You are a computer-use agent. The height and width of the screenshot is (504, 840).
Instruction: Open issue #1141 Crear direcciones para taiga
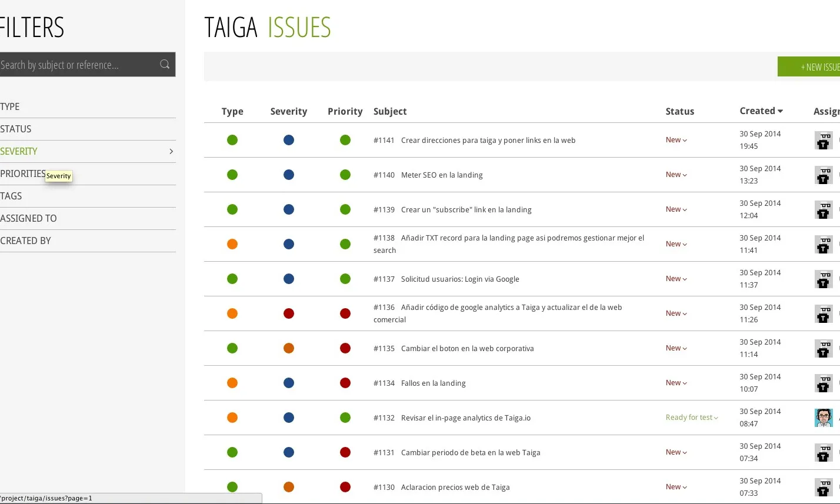pyautogui.click(x=475, y=140)
